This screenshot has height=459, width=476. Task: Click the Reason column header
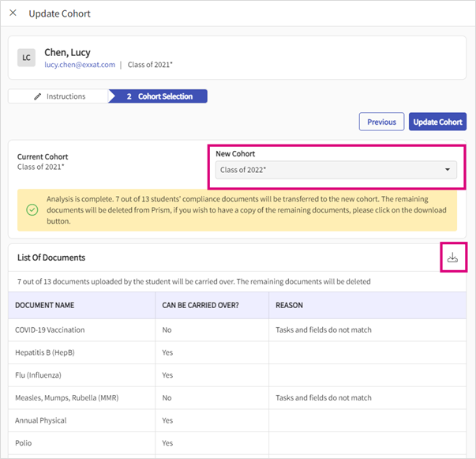click(x=290, y=305)
